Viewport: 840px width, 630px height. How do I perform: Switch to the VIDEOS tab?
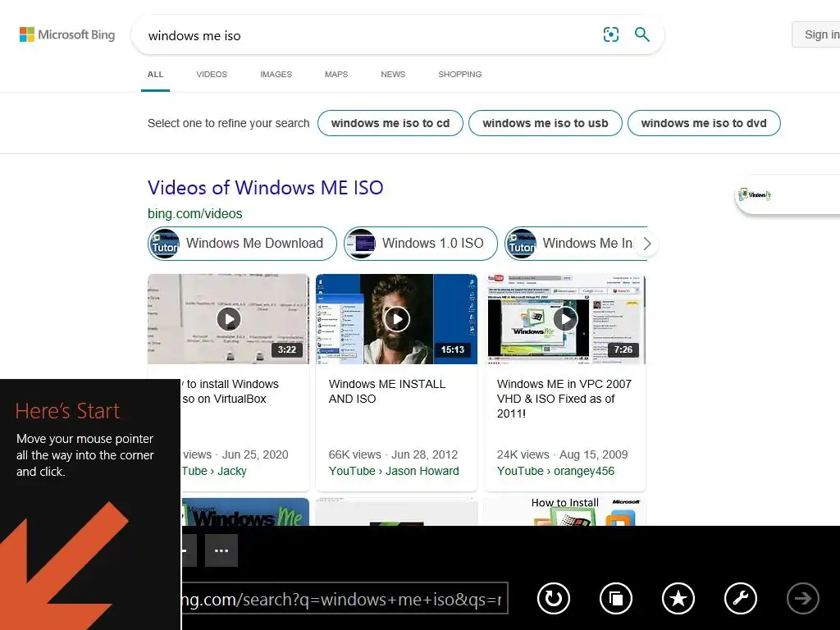(212, 75)
